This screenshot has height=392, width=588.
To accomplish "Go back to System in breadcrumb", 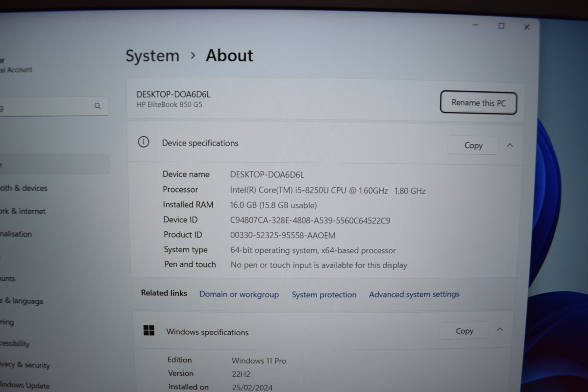I will click(152, 56).
